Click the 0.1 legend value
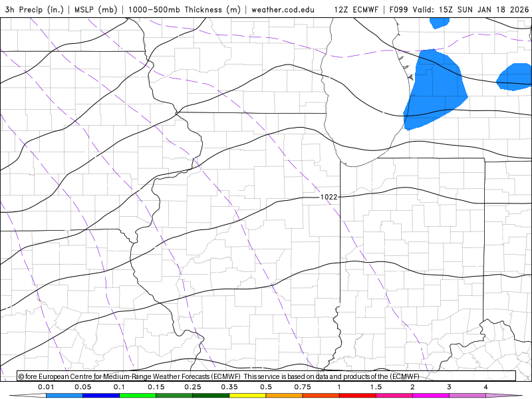The width and height of the screenshot is (532, 399). click(x=119, y=387)
